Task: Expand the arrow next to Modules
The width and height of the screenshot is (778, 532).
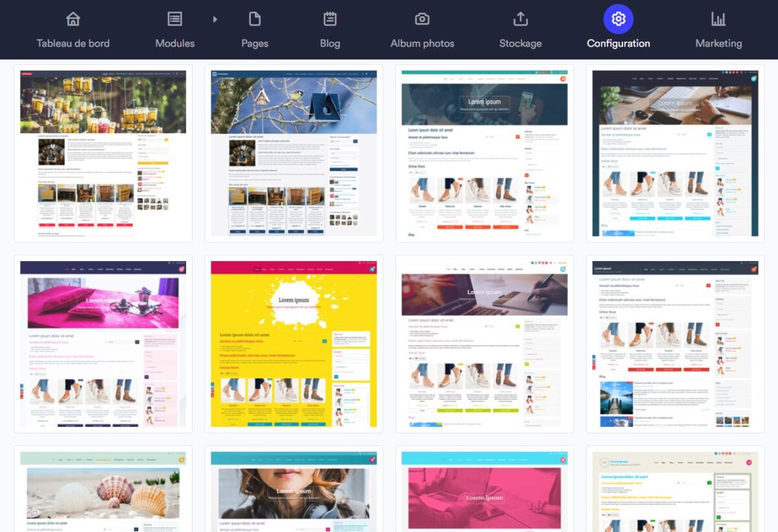Action: pos(215,19)
